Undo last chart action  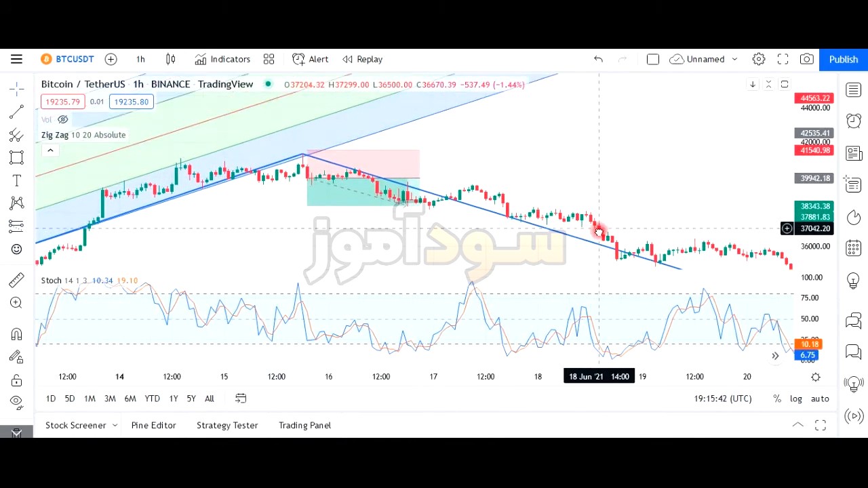tap(598, 59)
